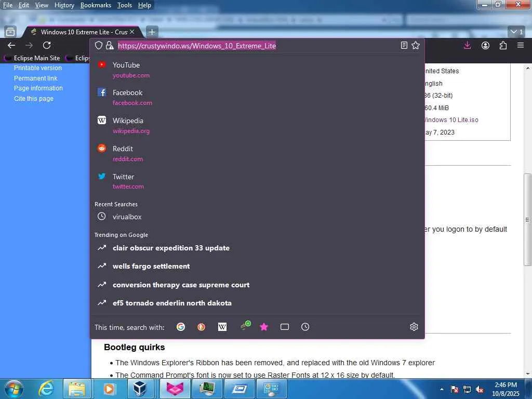The width and height of the screenshot is (532, 399).
Task: Search this time with Google icon
Action: (x=181, y=327)
